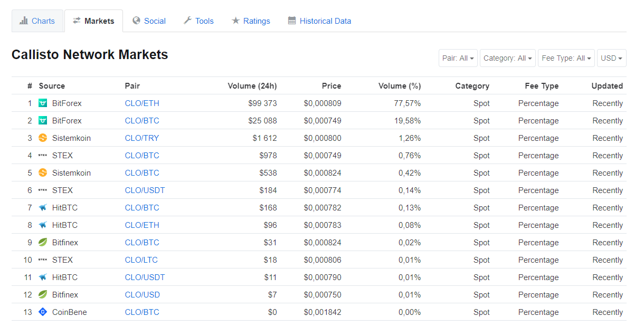Open CLO/USD pair link on Bitfinex
The image size is (644, 336).
click(143, 295)
